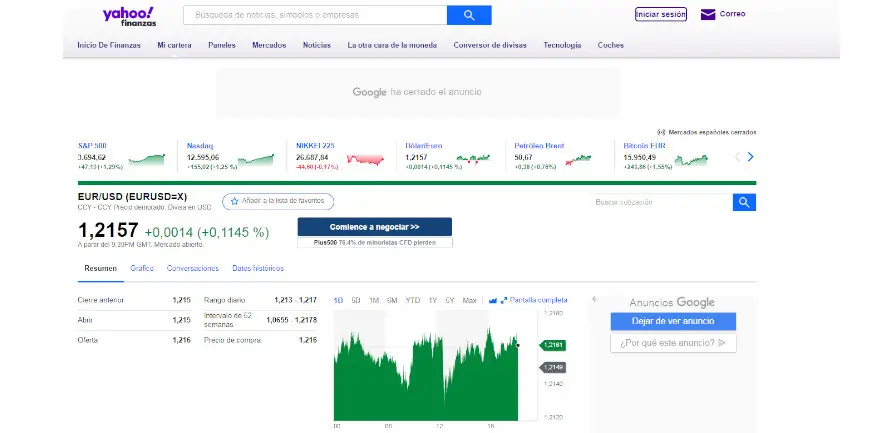890x433 pixels.
Task: Click Añadir a la lista de favoritos
Action: (x=278, y=201)
